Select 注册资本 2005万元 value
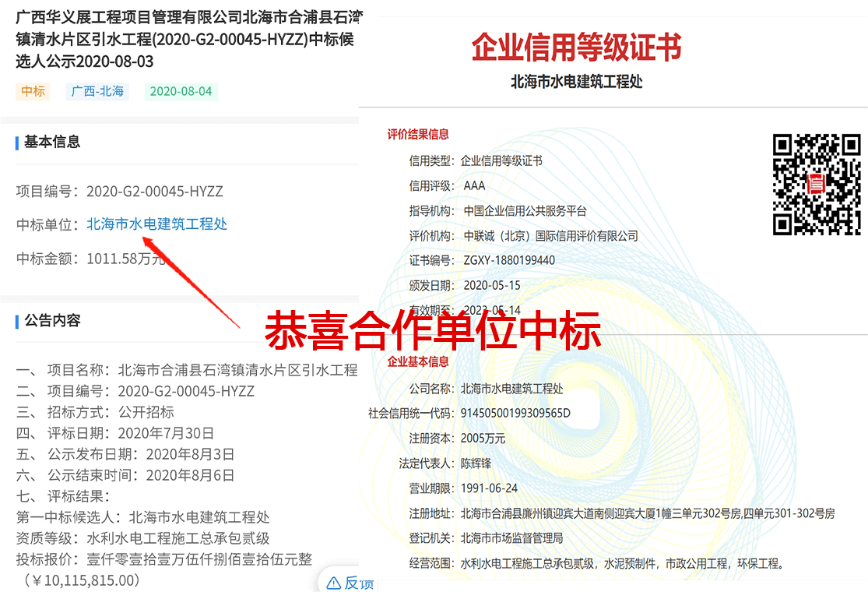This screenshot has width=868, height=592. click(x=483, y=439)
